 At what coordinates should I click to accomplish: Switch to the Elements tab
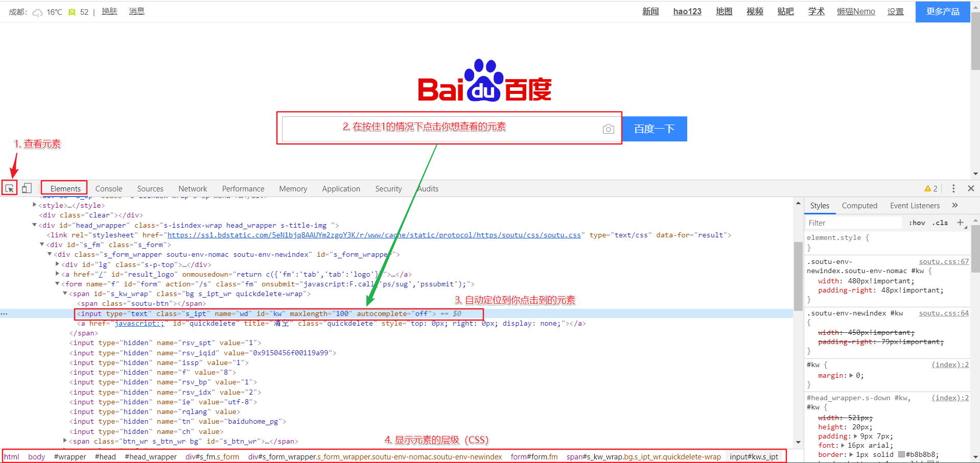(65, 188)
